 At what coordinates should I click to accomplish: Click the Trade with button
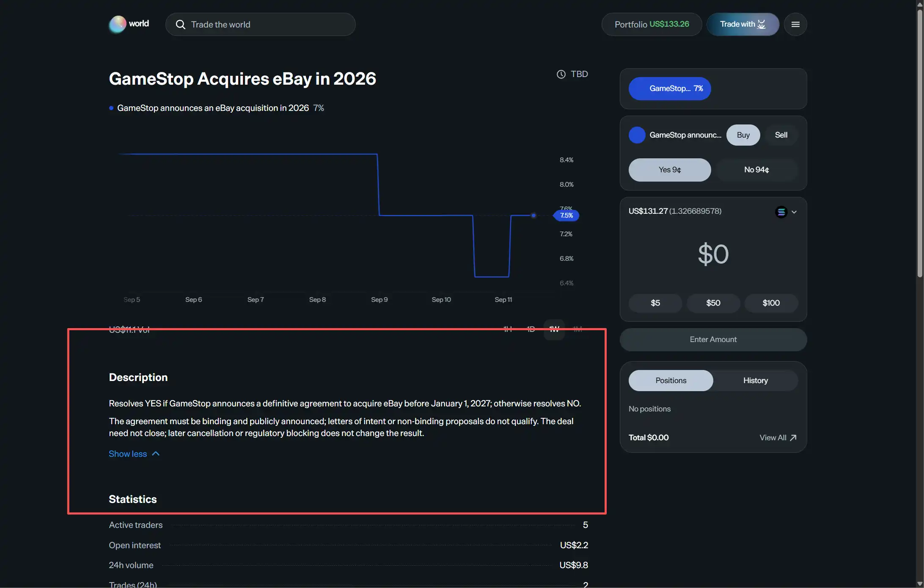(x=743, y=24)
